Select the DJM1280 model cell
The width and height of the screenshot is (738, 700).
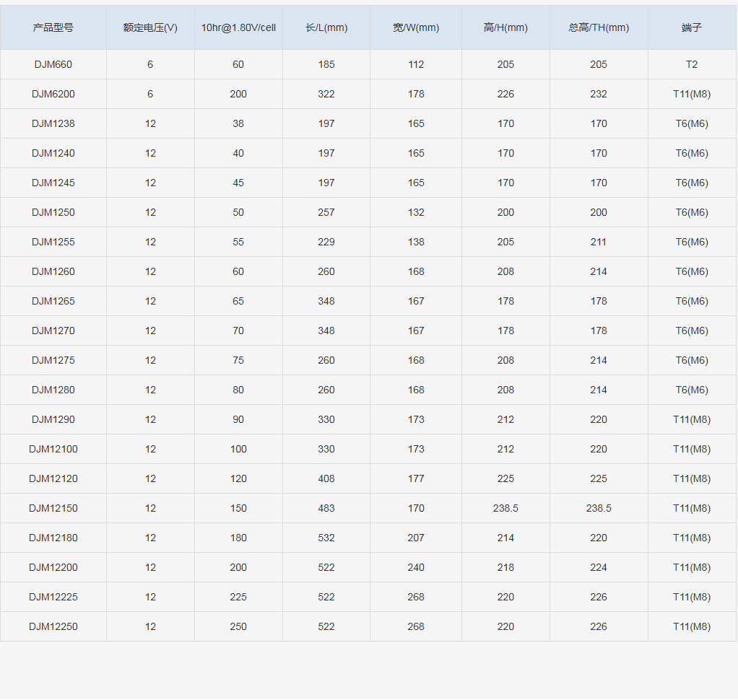click(53, 390)
